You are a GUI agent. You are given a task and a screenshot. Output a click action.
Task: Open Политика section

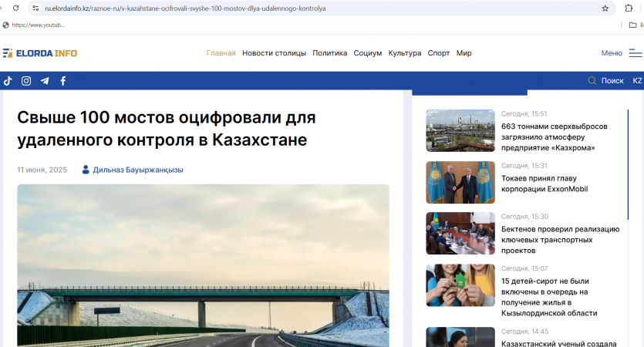click(x=330, y=53)
